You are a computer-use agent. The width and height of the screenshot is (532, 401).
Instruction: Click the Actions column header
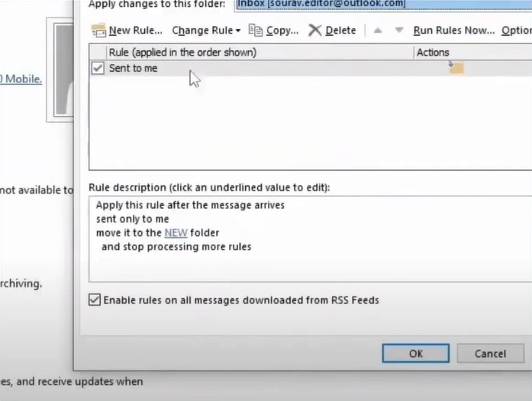[473, 52]
